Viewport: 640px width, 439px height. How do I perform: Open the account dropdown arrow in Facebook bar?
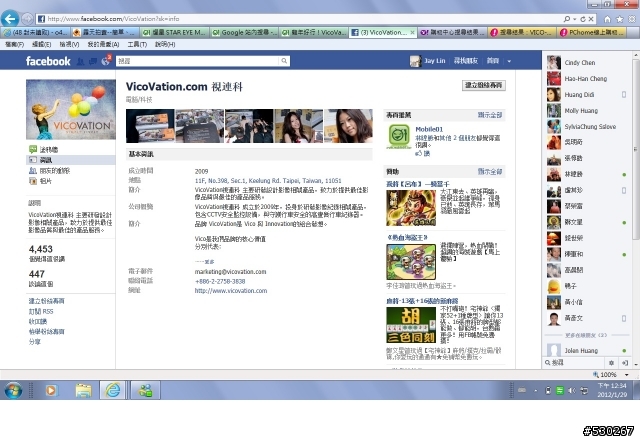tap(509, 61)
